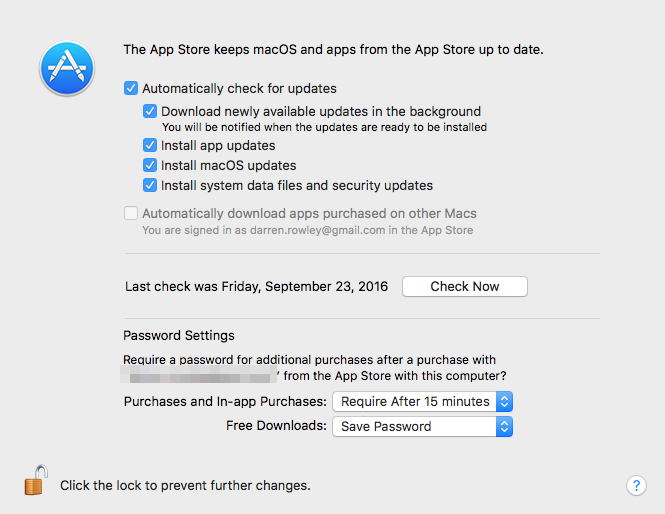Screen dimensions: 665x514
Task: Disable Install app updates checkbox
Action: 150,145
